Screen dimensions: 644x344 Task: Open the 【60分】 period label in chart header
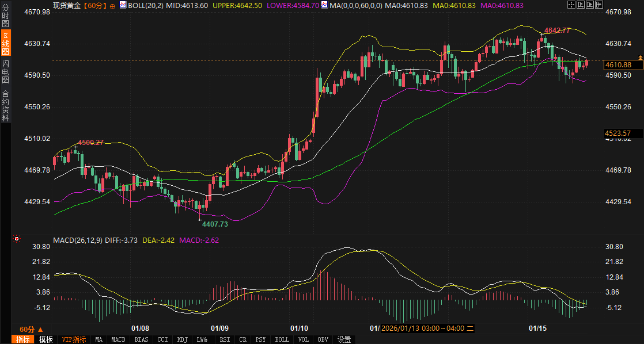(x=93, y=5)
